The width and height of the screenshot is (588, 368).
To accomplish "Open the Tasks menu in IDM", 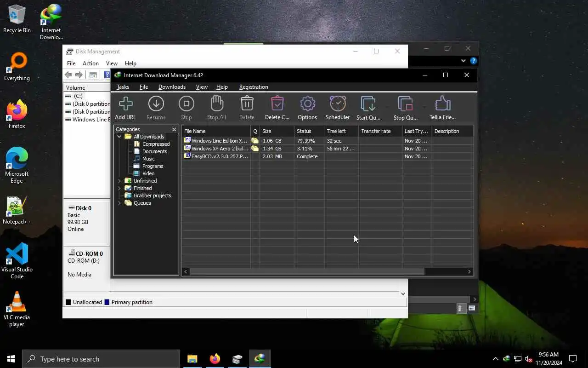I will (123, 87).
